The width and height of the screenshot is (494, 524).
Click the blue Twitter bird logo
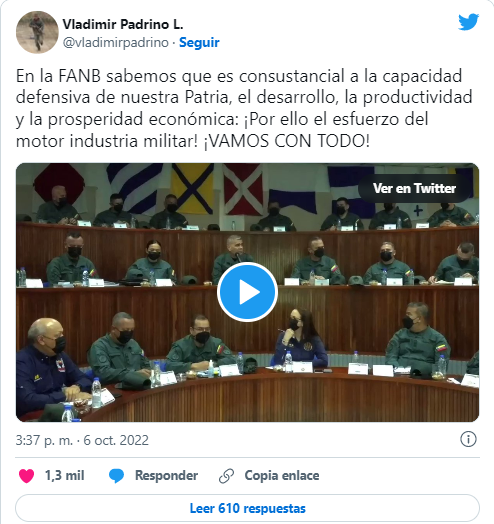point(469,22)
